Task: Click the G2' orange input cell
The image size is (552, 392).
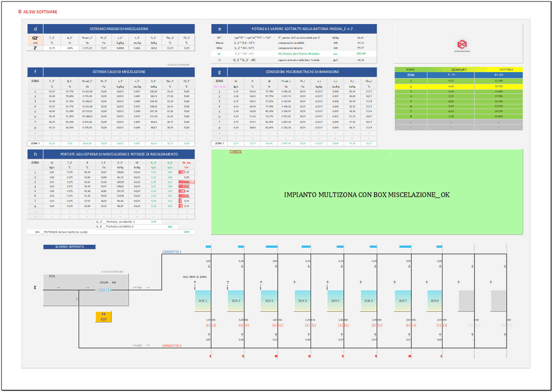Action: click(34, 38)
